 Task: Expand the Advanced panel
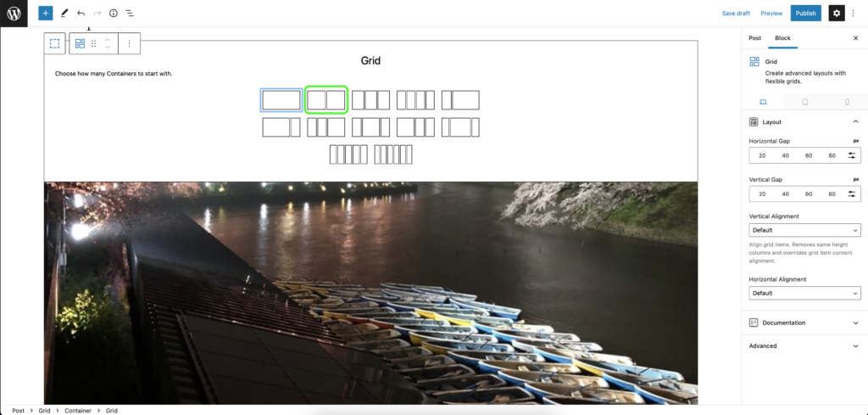(x=805, y=345)
